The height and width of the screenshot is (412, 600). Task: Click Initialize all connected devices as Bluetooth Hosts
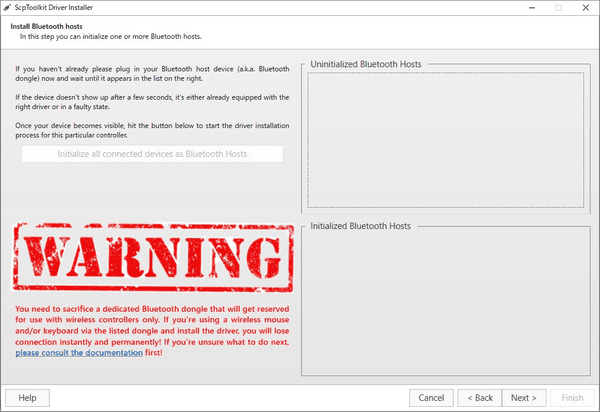[x=152, y=154]
